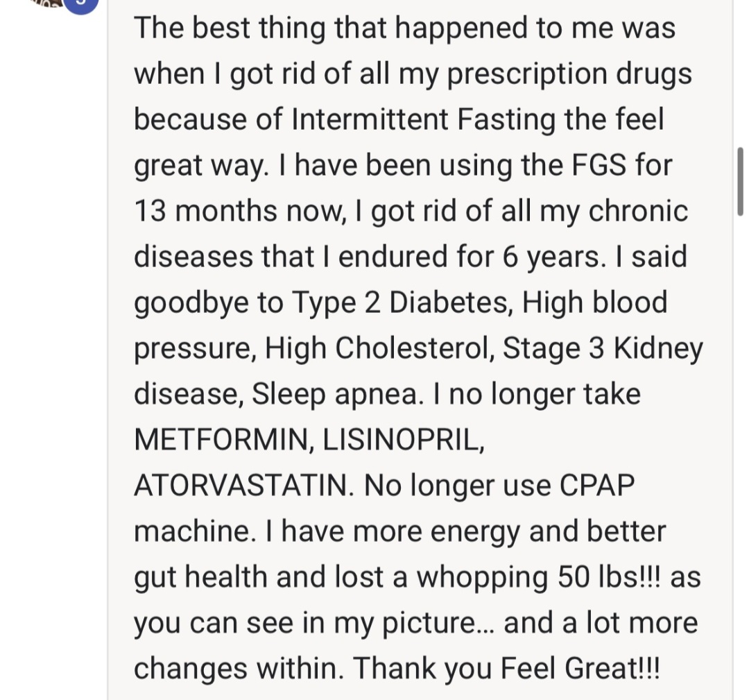The width and height of the screenshot is (749, 700).
Task: Click the acronym FGS in the comment
Action: [599, 165]
